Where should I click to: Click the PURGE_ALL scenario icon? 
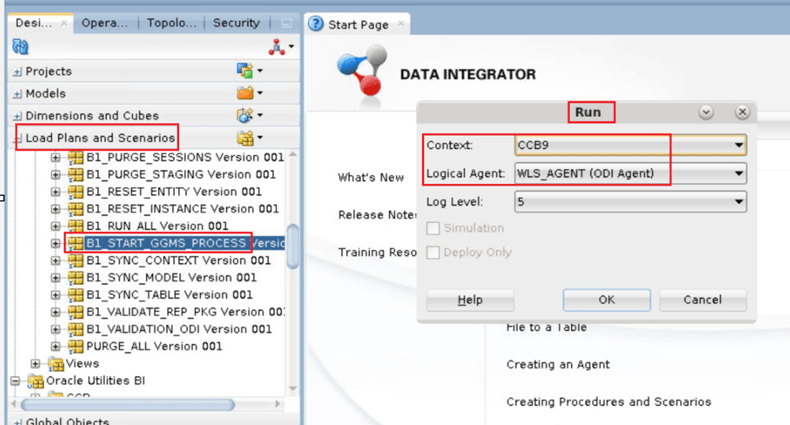click(76, 346)
